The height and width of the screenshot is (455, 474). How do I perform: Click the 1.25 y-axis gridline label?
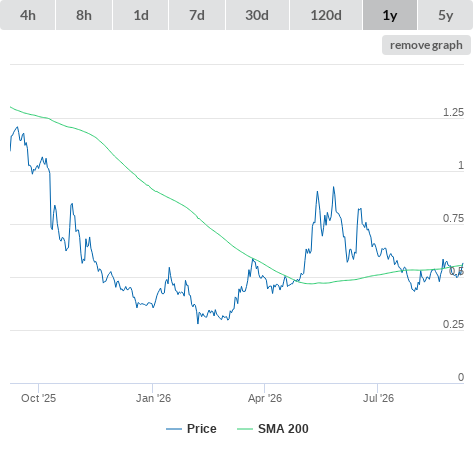pyautogui.click(x=453, y=113)
